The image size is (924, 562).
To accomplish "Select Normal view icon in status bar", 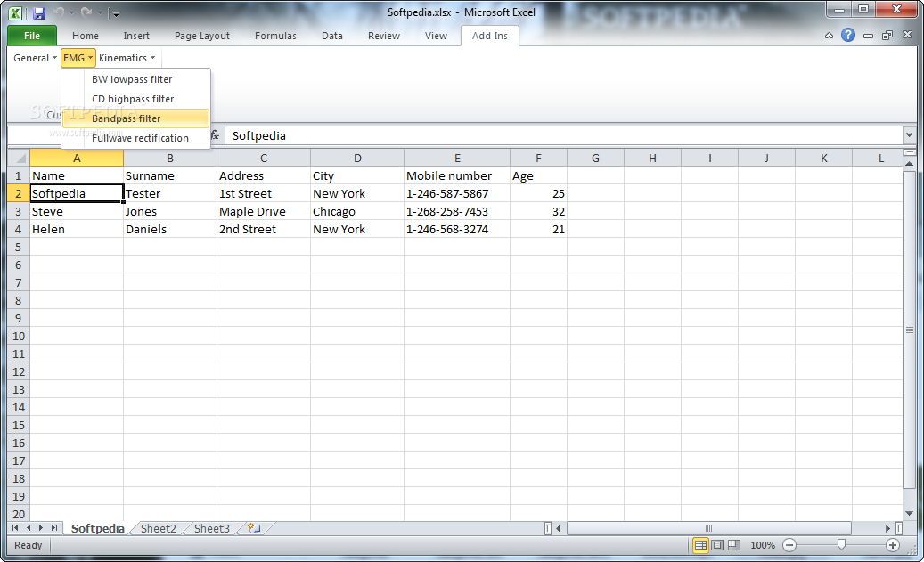I will [700, 545].
